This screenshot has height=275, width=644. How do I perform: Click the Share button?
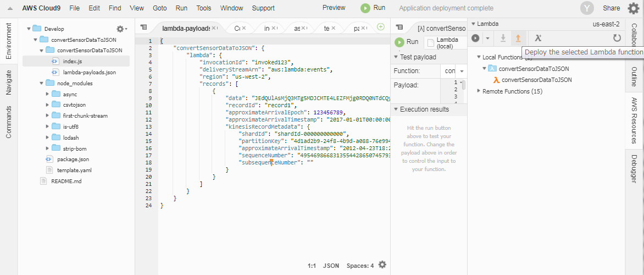[611, 8]
